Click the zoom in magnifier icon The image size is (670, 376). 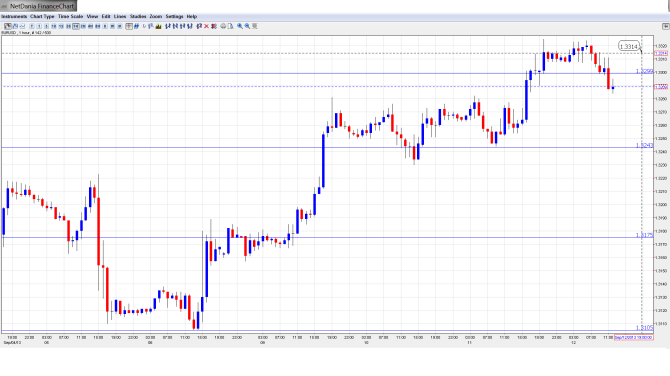coord(240,26)
